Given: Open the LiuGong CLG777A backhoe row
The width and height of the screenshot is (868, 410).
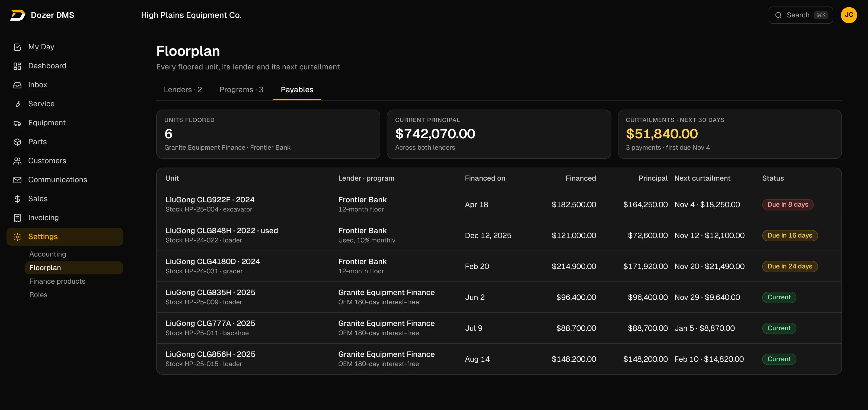Looking at the screenshot, I should (499, 328).
